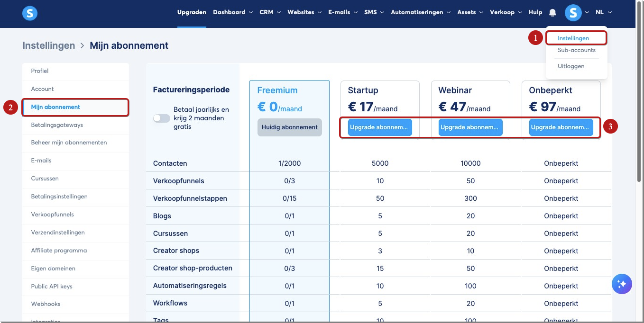Click the Instellingen breadcrumb link
Image resolution: width=644 pixels, height=323 pixels.
(49, 45)
